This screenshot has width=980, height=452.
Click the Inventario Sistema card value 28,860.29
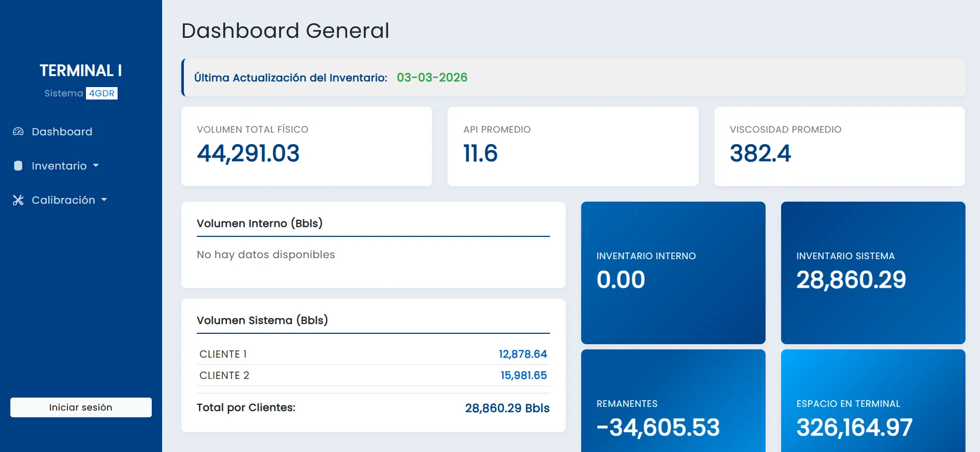tap(851, 280)
